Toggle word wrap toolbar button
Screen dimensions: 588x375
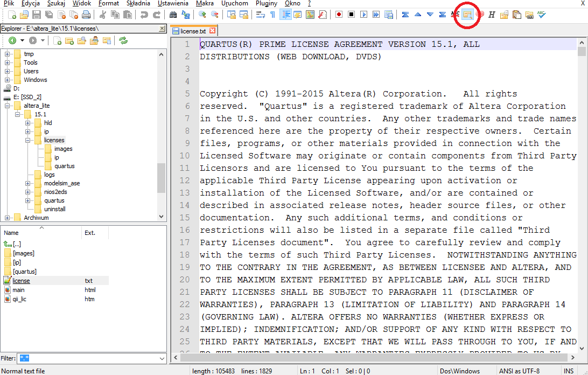point(261,15)
